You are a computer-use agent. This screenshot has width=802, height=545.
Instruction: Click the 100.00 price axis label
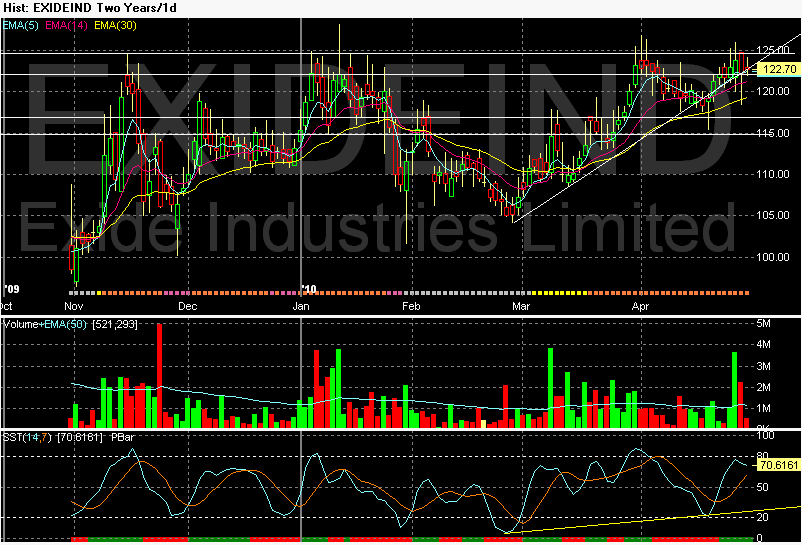click(x=773, y=257)
